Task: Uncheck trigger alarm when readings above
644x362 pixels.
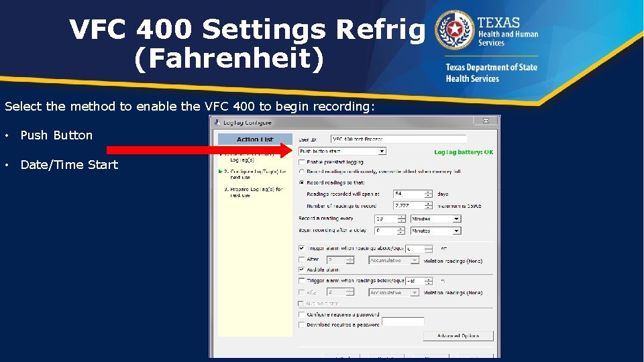Action: pos(302,248)
